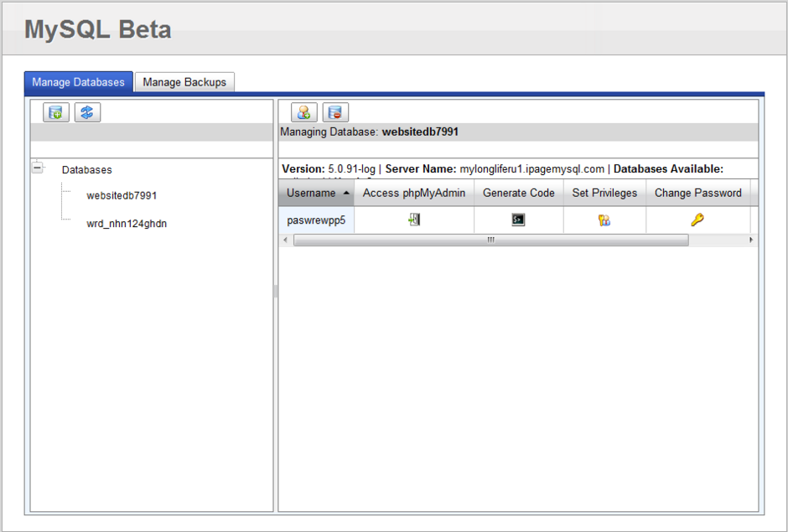Select websitedb7991 in the database tree
788x532 pixels.
pos(122,195)
